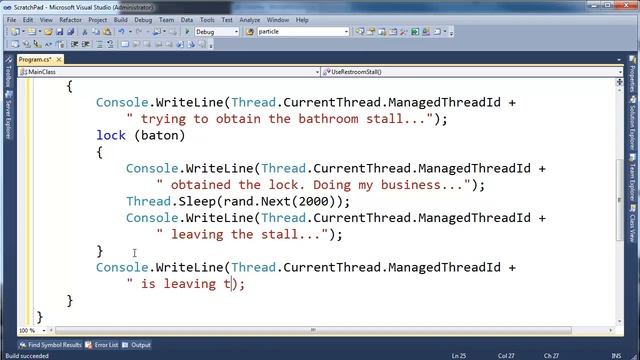Save Program.cs with the floppy disk icon
Image resolution: width=640 pixels, height=360 pixels.
[60, 32]
